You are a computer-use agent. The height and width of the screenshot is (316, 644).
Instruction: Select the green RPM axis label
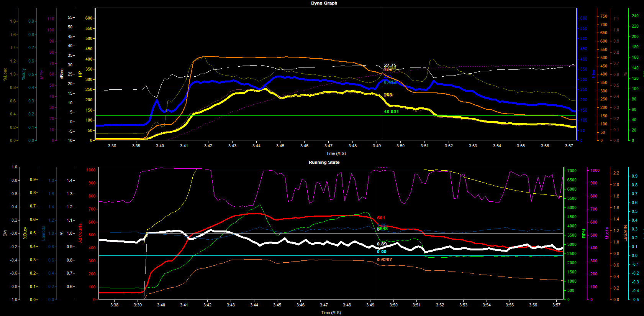(584, 234)
